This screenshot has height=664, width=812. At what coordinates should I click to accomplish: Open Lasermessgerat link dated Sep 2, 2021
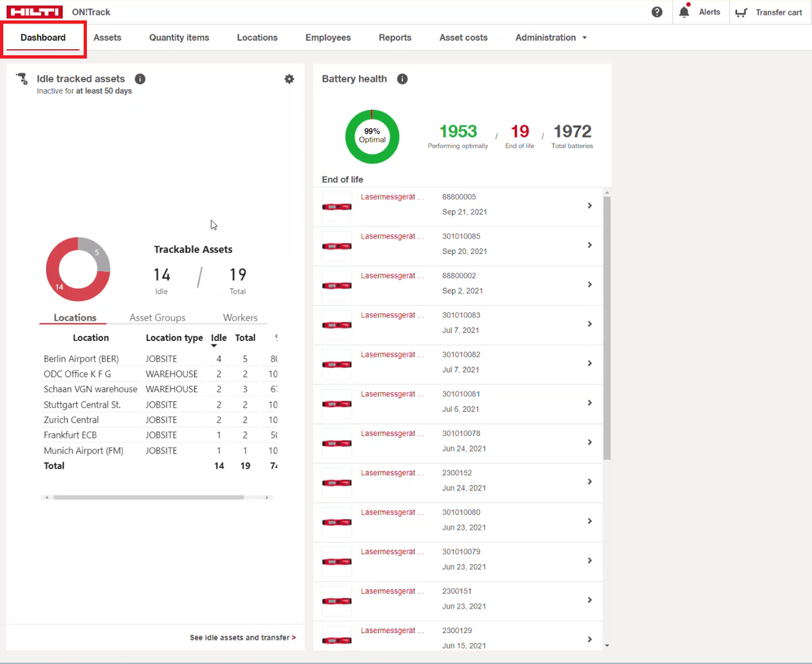pos(388,276)
